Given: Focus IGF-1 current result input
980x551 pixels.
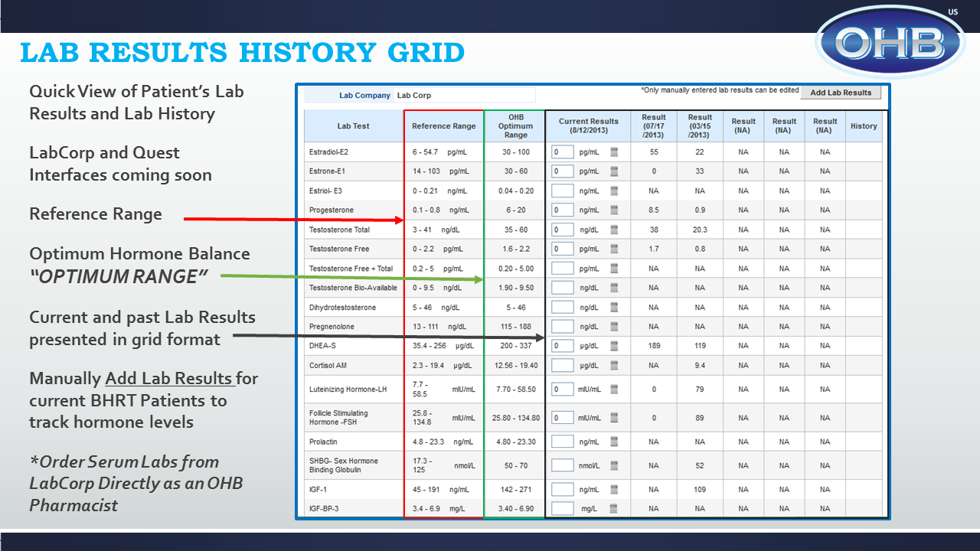Looking at the screenshot, I should tap(563, 490).
